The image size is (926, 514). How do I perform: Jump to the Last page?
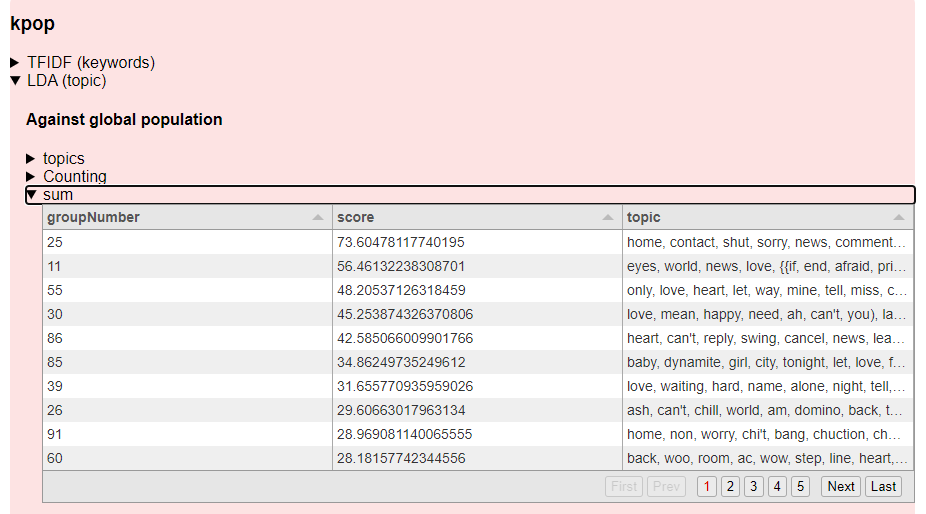tap(883, 486)
